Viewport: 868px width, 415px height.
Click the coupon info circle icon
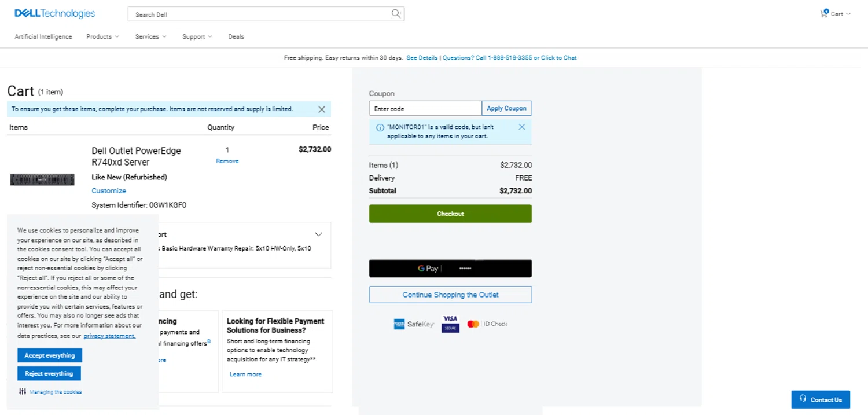pyautogui.click(x=380, y=127)
